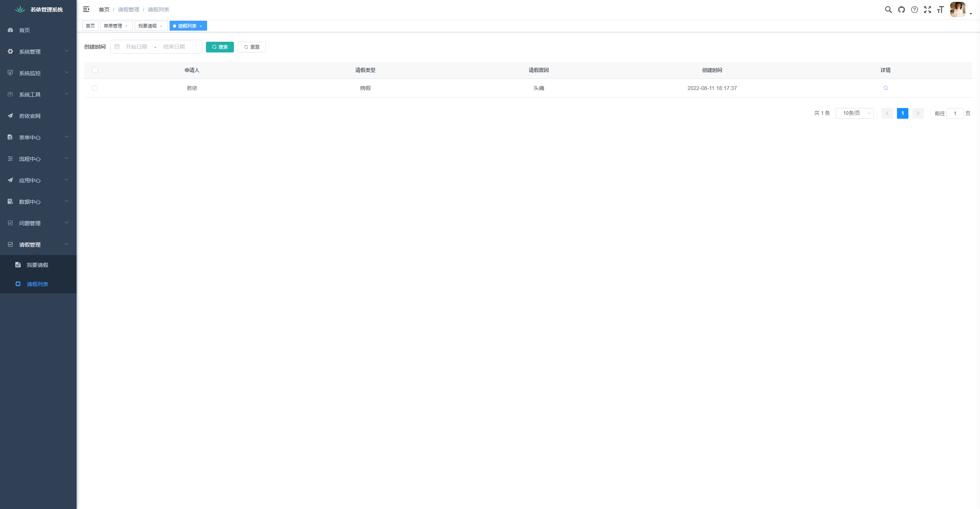Close the 菜单管理 tab
Viewport: 980px width, 509px height.
(x=126, y=26)
